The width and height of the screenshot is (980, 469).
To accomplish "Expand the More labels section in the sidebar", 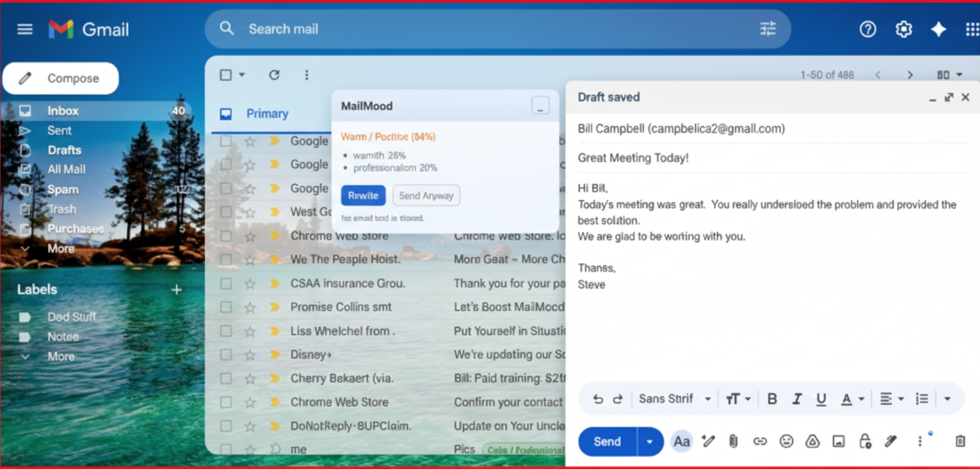I will pos(61,357).
